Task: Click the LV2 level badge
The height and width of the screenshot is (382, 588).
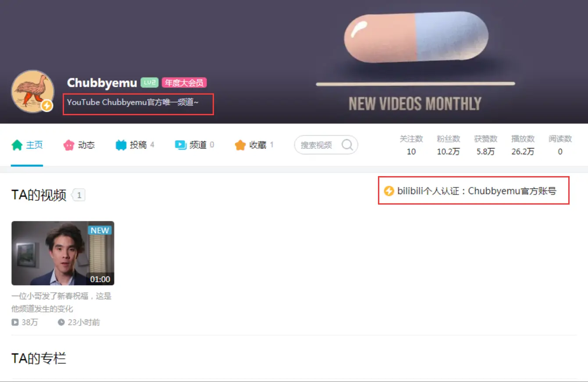Action: click(x=150, y=82)
